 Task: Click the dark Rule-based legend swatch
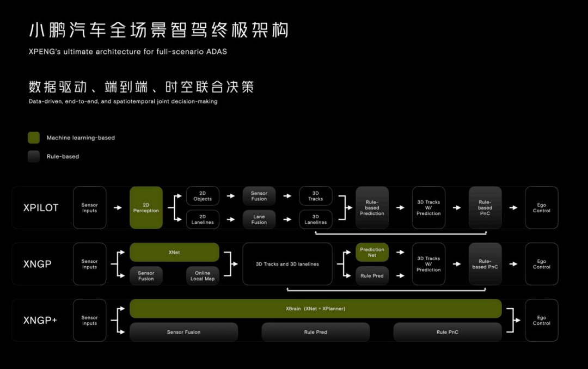click(34, 156)
